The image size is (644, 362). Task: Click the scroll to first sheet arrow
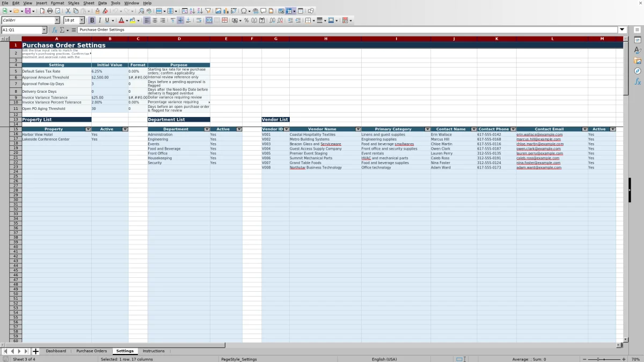coord(5,351)
